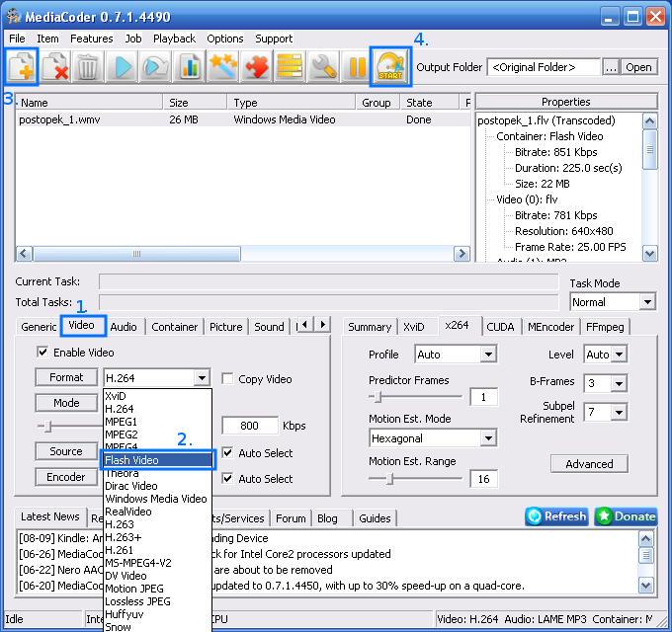The image size is (672, 632).
Task: Open the Container tab
Action: point(175,327)
